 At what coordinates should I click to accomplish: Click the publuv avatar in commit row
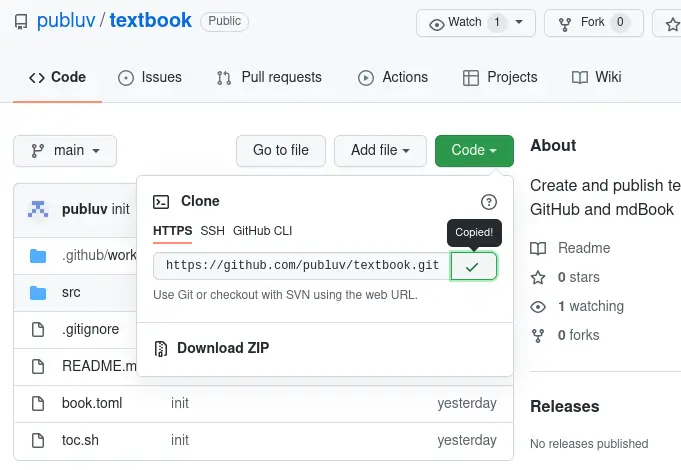[x=38, y=209]
